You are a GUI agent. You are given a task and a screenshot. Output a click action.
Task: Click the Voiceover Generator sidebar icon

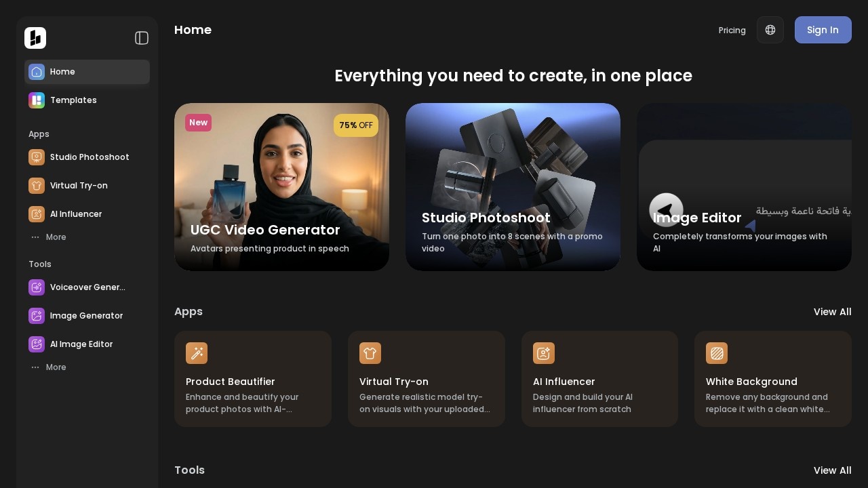click(x=37, y=287)
